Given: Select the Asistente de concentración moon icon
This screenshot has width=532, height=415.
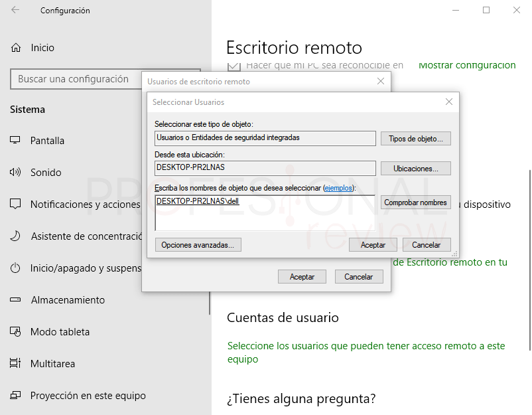Looking at the screenshot, I should 15,236.
